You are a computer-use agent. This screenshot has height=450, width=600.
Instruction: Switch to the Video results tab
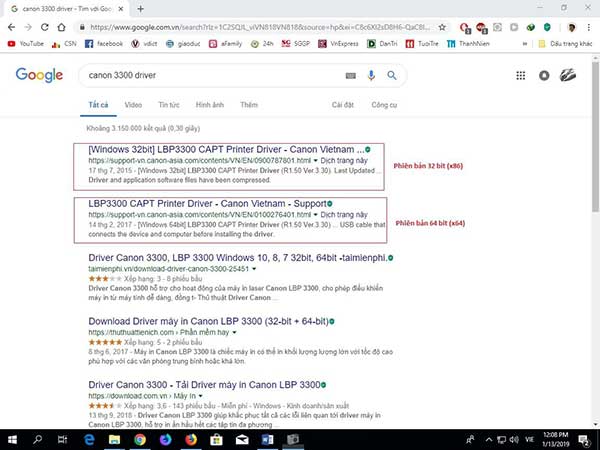click(x=133, y=105)
